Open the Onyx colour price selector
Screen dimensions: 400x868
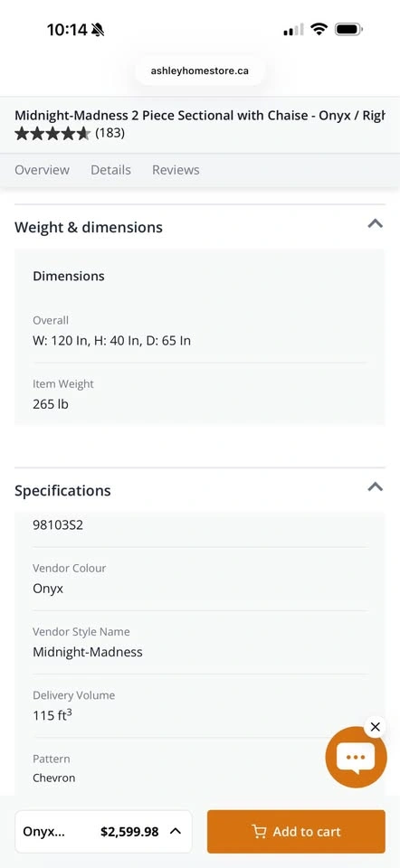pos(103,832)
